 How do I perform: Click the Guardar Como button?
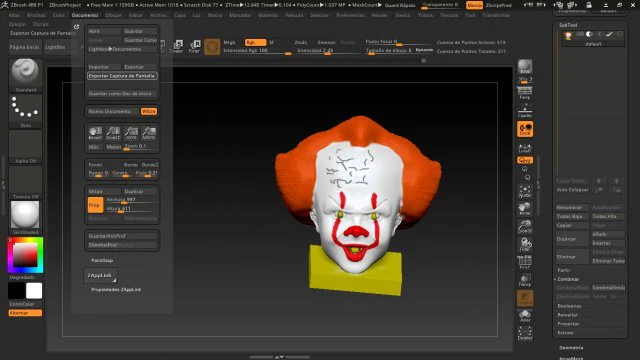(140, 40)
